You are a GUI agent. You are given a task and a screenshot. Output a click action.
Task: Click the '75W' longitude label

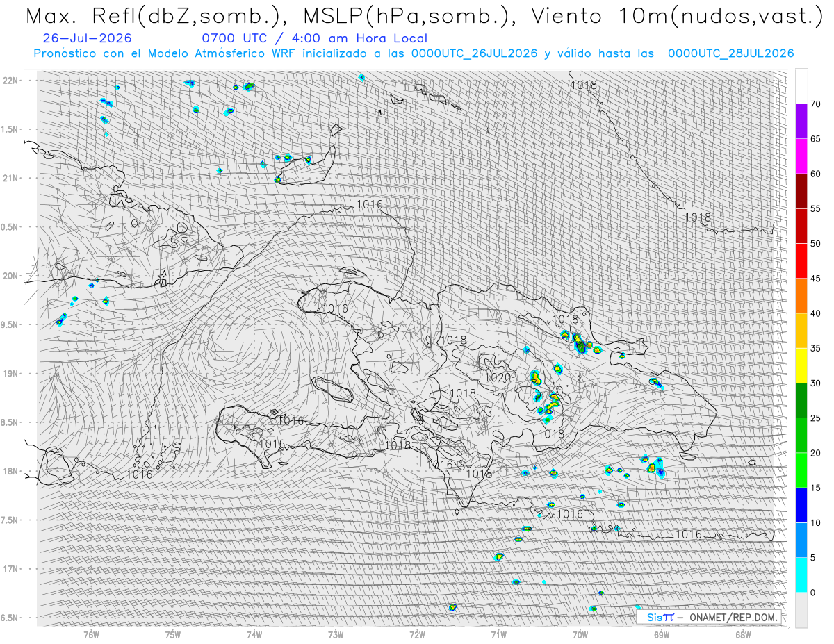click(x=173, y=634)
